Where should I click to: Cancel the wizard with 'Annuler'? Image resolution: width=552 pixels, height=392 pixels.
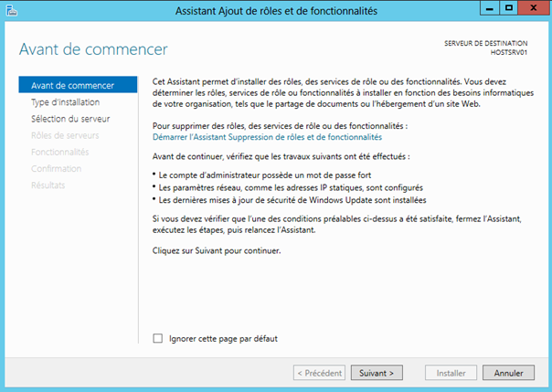click(x=508, y=373)
